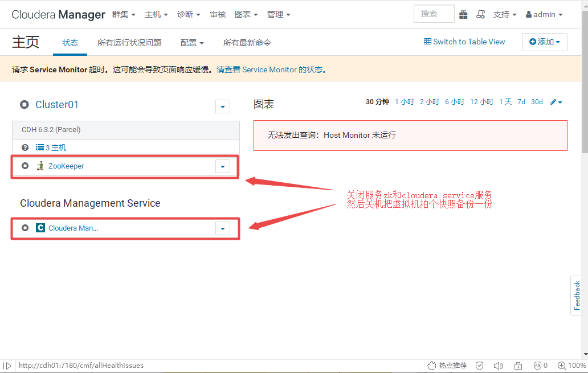Open the admin user dropdown

pos(544,15)
